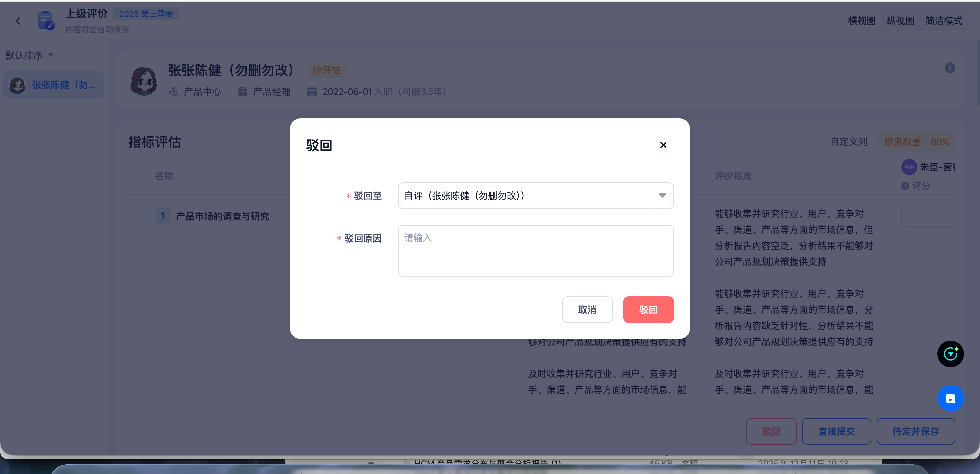Confirm with red 驳回 button in dialog
980x474 pixels.
click(648, 310)
